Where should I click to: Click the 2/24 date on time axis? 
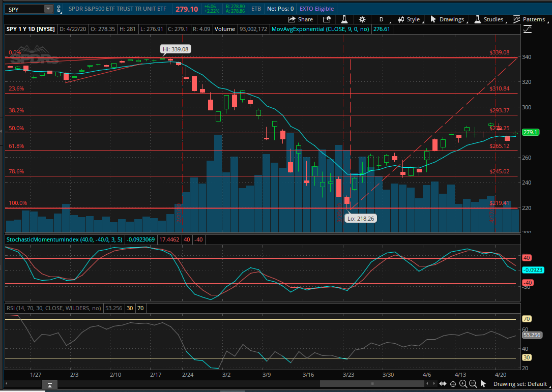coord(188,375)
